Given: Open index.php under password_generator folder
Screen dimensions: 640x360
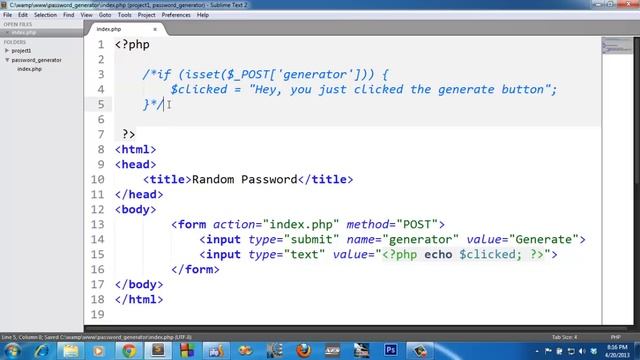Looking at the screenshot, I should (x=29, y=69).
